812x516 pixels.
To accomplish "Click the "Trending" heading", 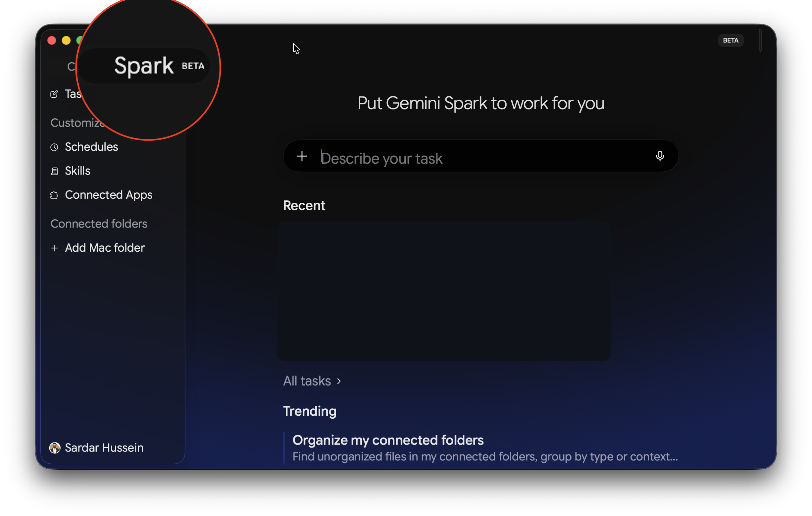I will point(310,411).
